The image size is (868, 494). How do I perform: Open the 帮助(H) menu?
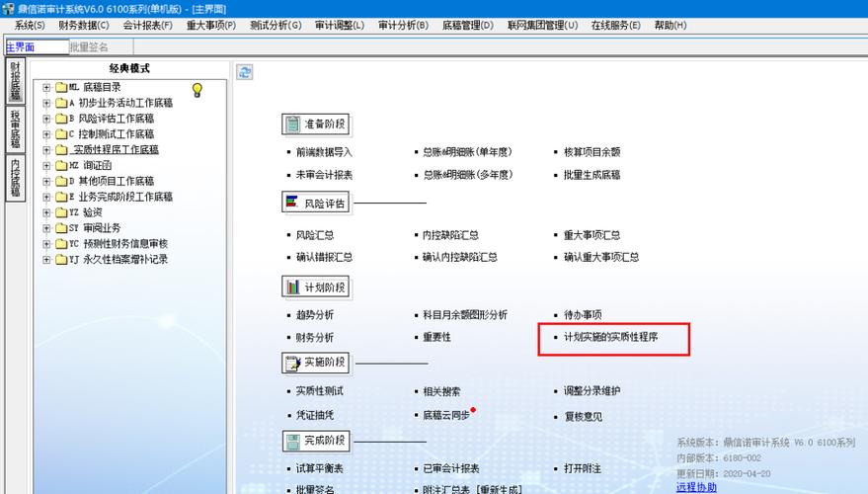[670, 26]
